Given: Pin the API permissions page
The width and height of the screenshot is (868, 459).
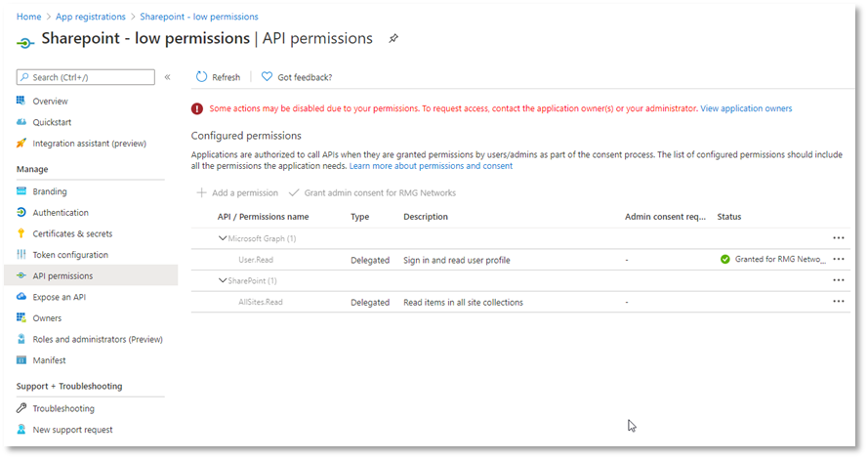Looking at the screenshot, I should pos(393,39).
